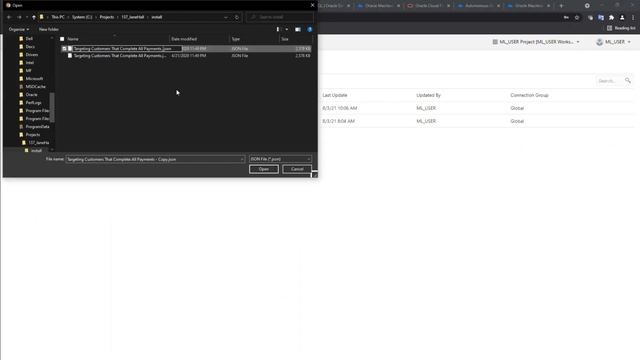Click 'Projects' breadcrumb in address bar
The width and height of the screenshot is (640, 360).
click(107, 17)
